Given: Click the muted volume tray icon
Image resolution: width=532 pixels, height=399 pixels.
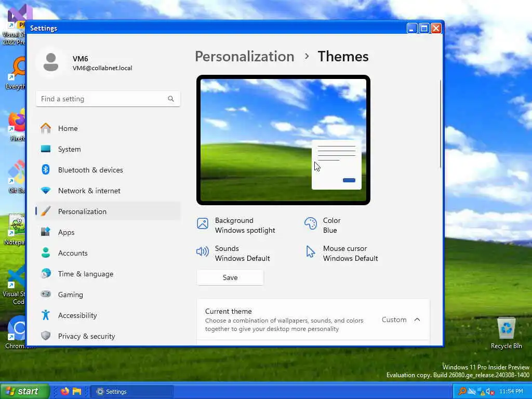Looking at the screenshot, I should click(x=490, y=392).
